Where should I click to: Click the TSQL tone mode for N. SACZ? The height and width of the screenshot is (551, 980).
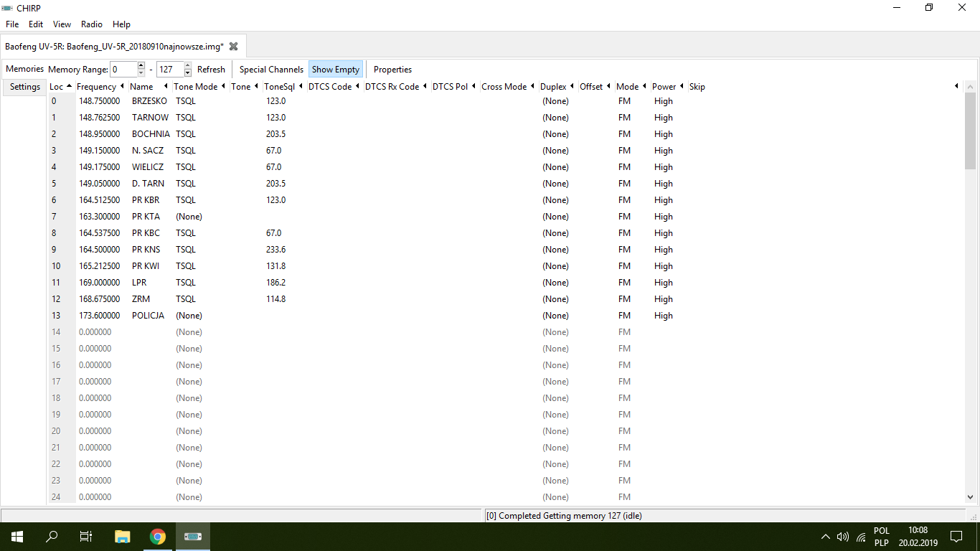(x=186, y=151)
